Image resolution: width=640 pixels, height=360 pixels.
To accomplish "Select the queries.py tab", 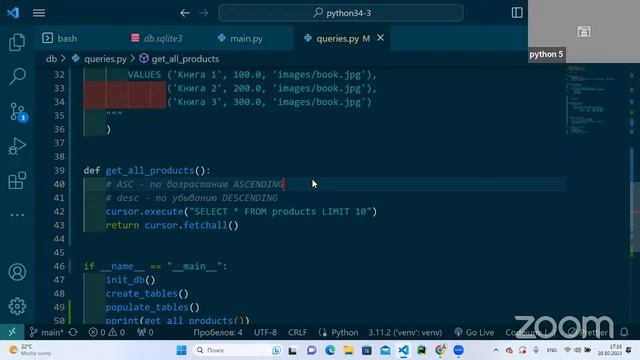I will [x=337, y=38].
